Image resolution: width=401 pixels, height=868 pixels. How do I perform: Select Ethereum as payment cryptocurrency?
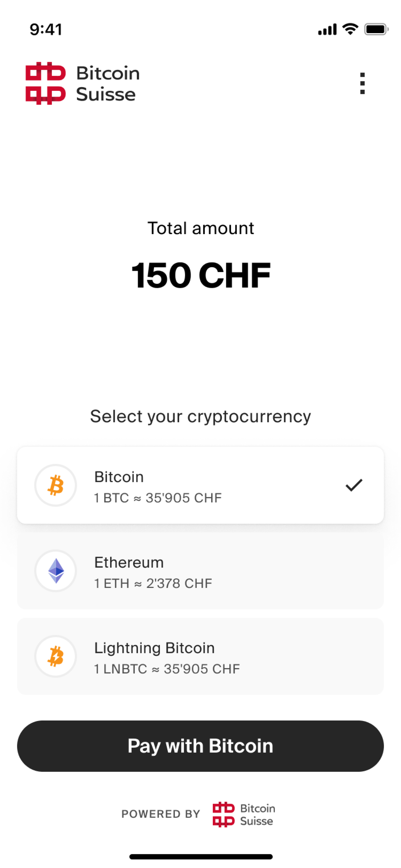[200, 570]
